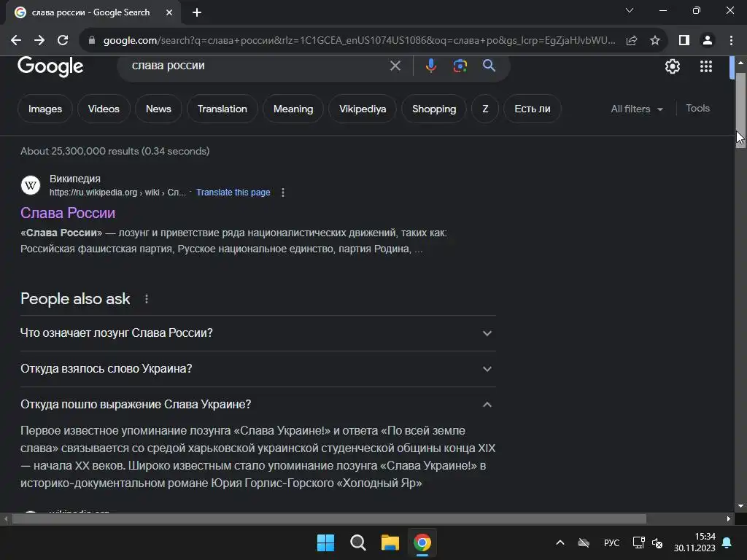Switch to News results
747x560 pixels.
click(158, 109)
